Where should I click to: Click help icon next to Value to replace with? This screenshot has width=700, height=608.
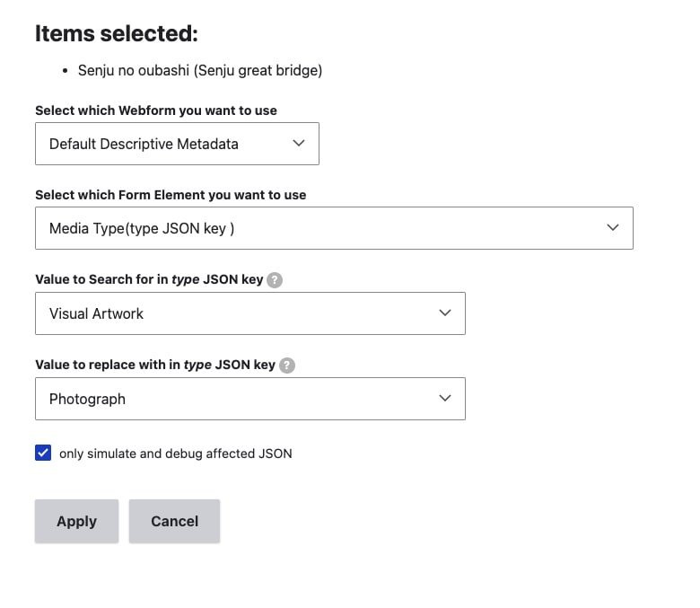pyautogui.click(x=287, y=366)
